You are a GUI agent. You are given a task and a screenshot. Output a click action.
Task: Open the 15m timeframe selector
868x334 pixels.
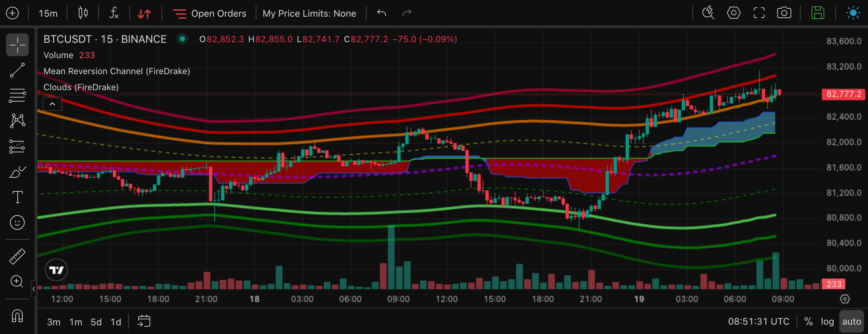[48, 13]
